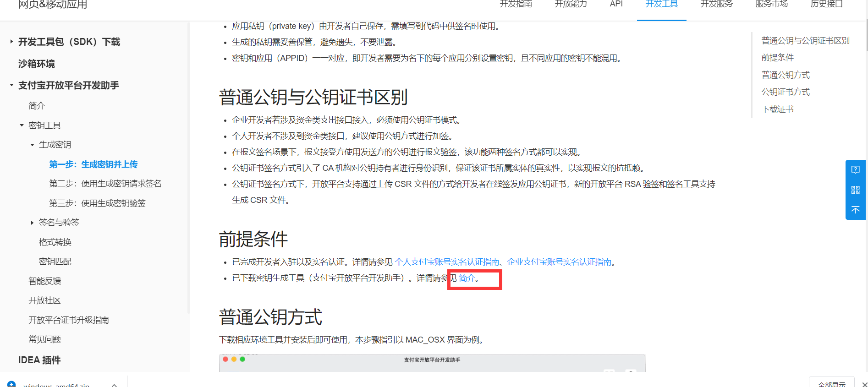Click the 简介 link under 前提条件
Viewport: 868px width, 387px height.
[x=467, y=278]
